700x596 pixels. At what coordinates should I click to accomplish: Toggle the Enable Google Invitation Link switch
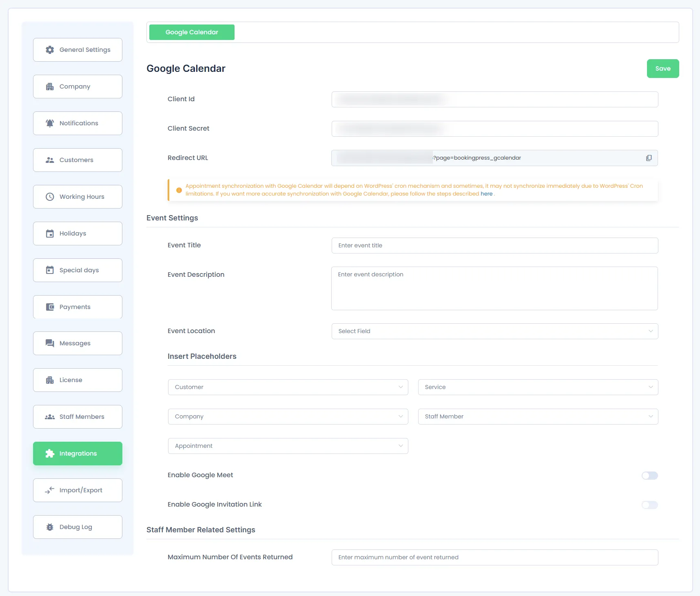(x=649, y=505)
